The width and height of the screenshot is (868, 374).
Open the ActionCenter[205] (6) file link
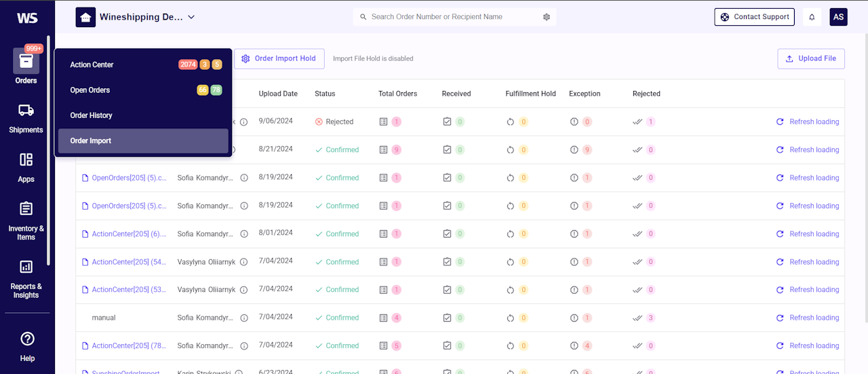(129, 233)
